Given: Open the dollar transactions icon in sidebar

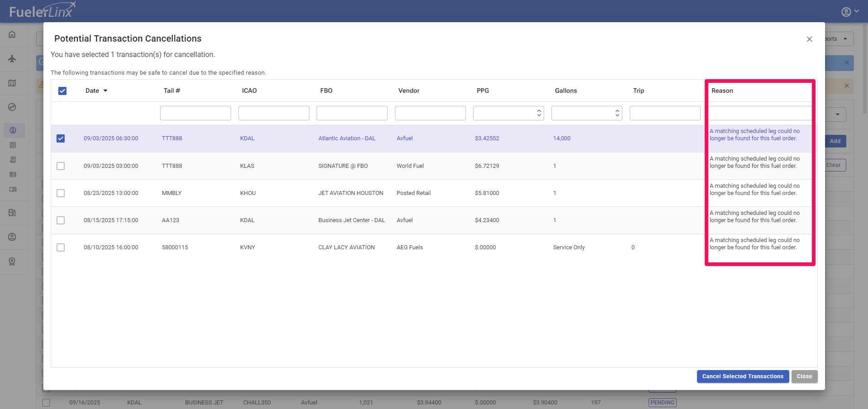Looking at the screenshot, I should (x=13, y=130).
